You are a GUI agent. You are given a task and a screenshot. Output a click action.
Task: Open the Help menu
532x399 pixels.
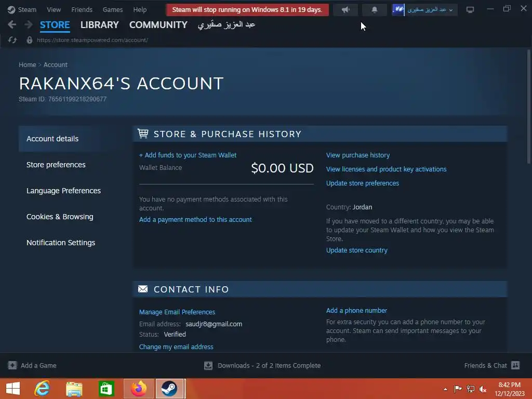140,9
